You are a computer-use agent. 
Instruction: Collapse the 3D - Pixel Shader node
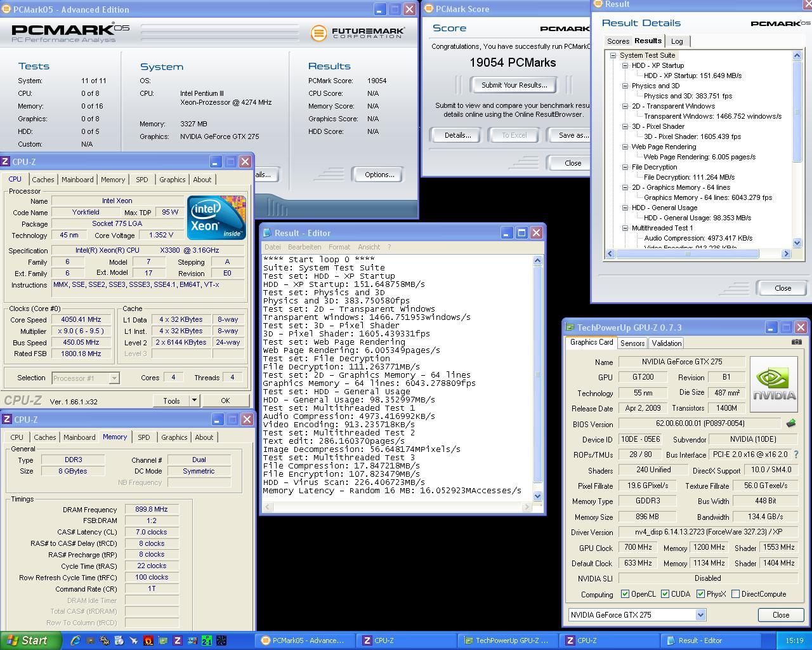[625, 126]
